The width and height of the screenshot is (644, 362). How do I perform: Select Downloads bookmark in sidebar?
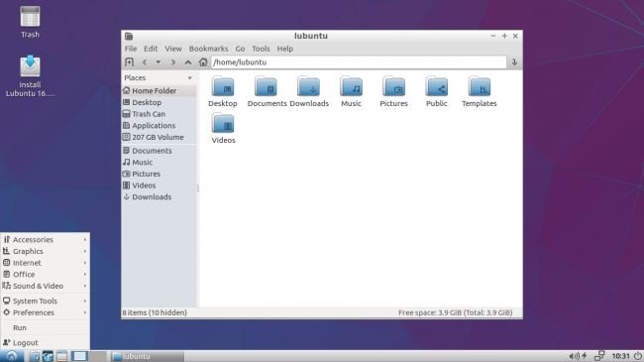tap(159, 196)
